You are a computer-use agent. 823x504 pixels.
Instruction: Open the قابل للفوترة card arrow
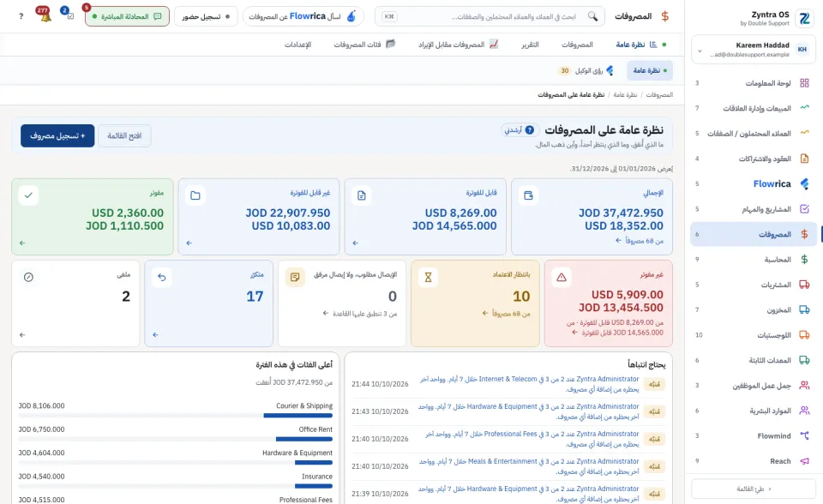355,243
